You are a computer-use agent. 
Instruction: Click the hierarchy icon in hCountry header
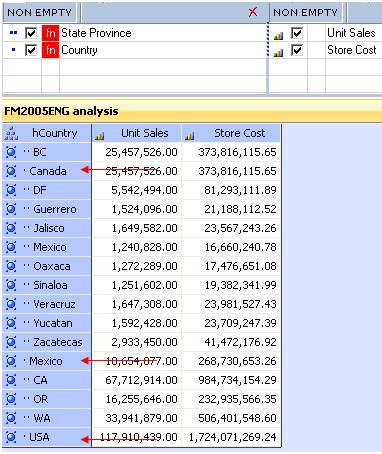pos(11,133)
